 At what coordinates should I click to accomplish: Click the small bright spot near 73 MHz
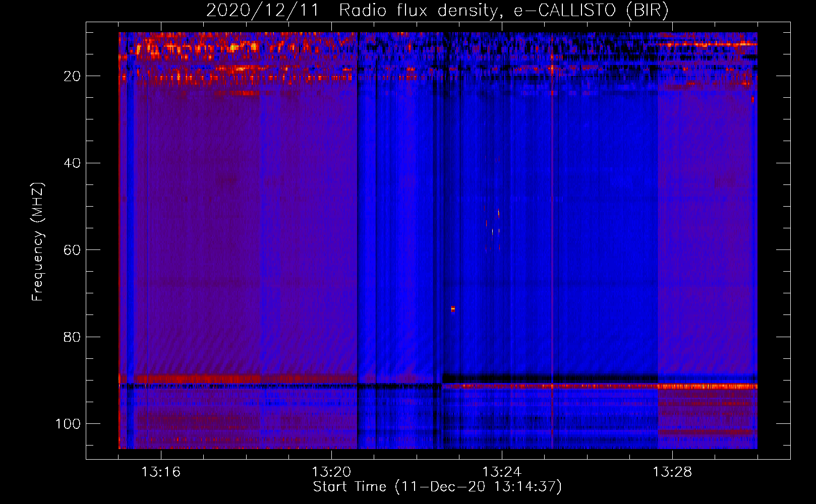click(x=453, y=308)
